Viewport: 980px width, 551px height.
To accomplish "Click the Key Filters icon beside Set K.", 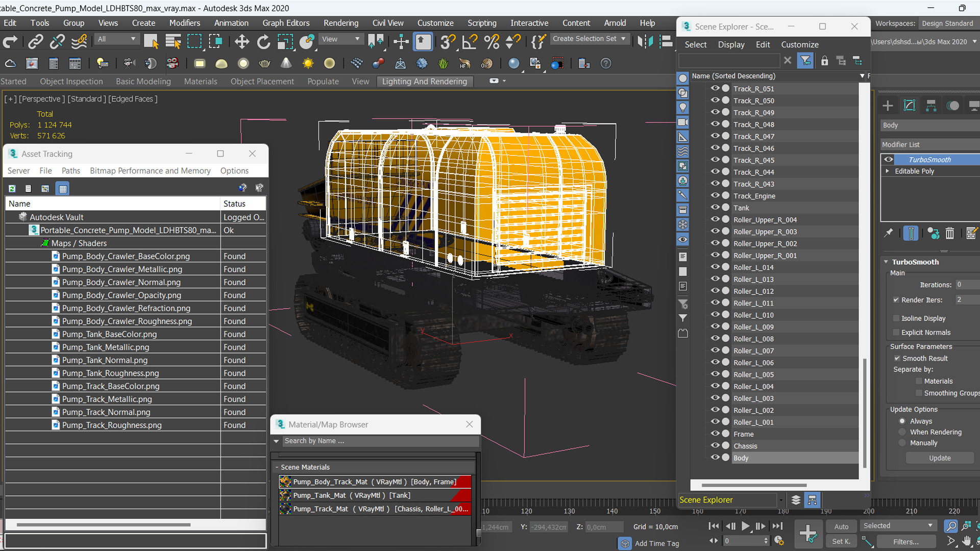I will (x=867, y=542).
